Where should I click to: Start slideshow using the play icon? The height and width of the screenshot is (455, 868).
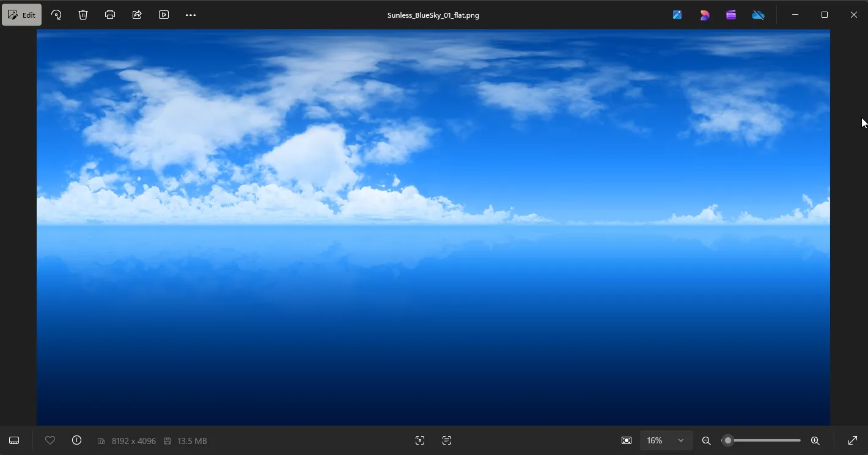(164, 15)
